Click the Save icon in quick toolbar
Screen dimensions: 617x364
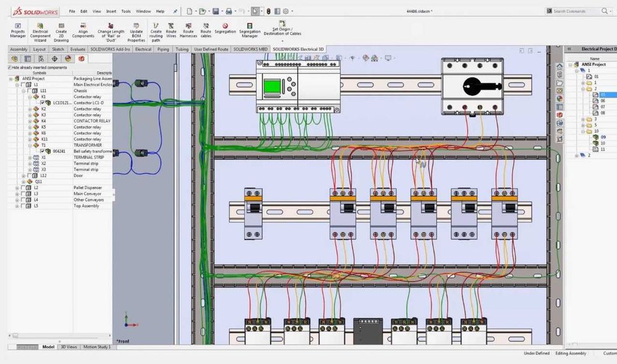[215, 11]
